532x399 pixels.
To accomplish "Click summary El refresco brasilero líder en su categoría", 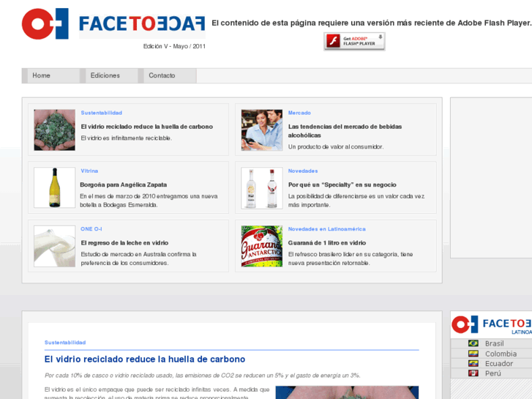I will click(x=351, y=258).
